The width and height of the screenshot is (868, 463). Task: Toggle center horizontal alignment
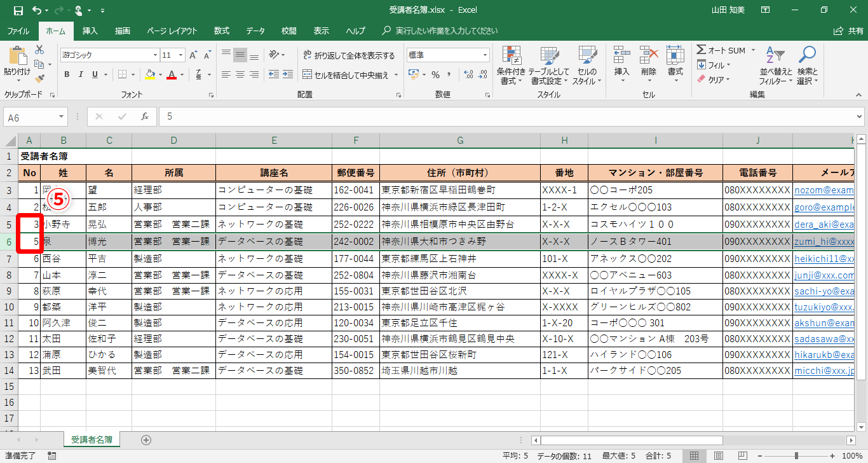tap(240, 74)
